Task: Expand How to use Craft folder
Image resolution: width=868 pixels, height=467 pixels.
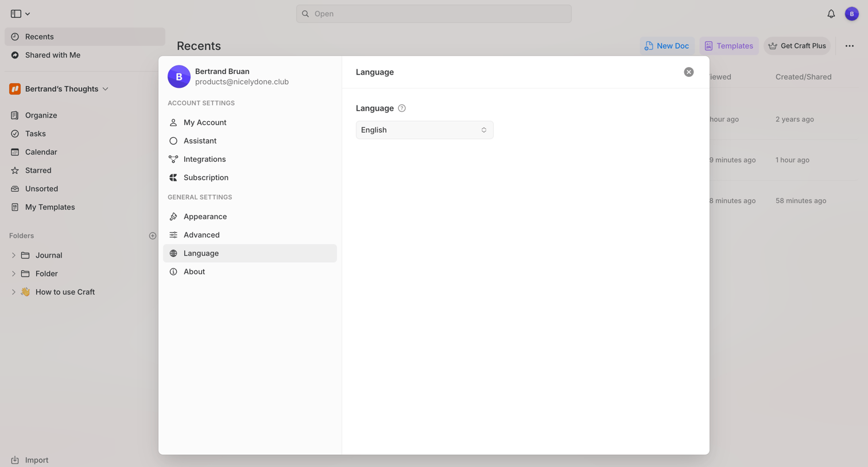Action: (13, 292)
